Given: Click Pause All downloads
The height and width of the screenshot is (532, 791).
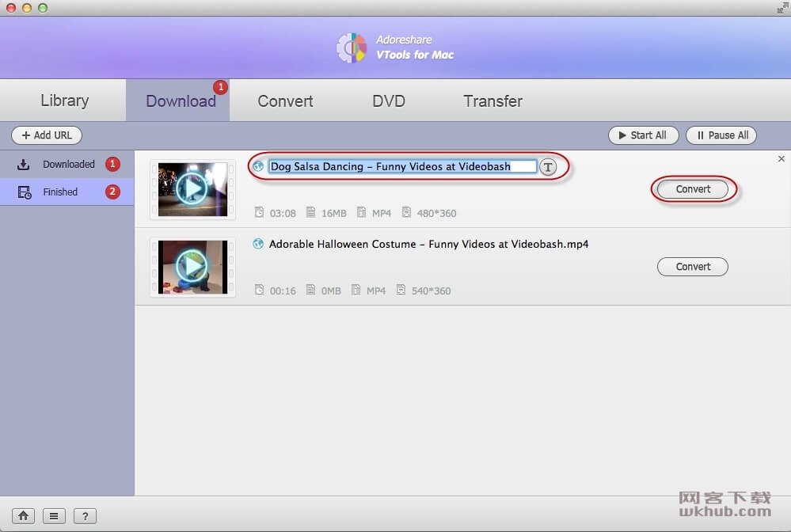Looking at the screenshot, I should pyautogui.click(x=721, y=135).
